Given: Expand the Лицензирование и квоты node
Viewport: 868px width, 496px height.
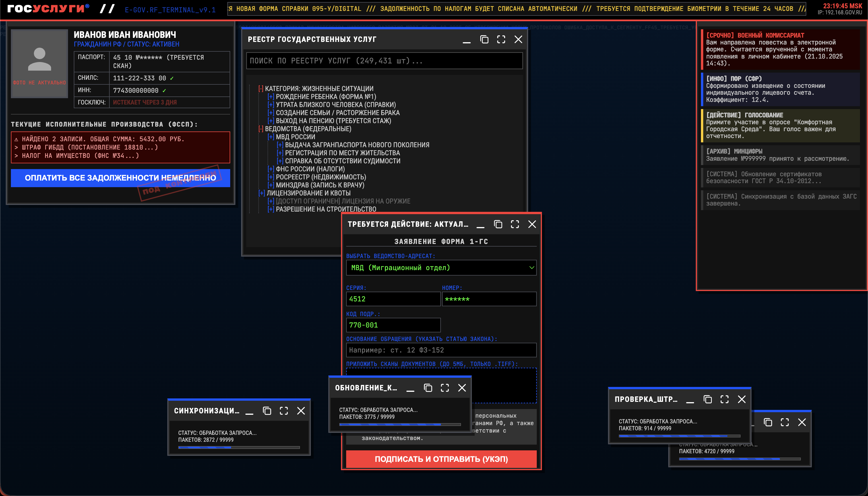Looking at the screenshot, I should click(261, 193).
